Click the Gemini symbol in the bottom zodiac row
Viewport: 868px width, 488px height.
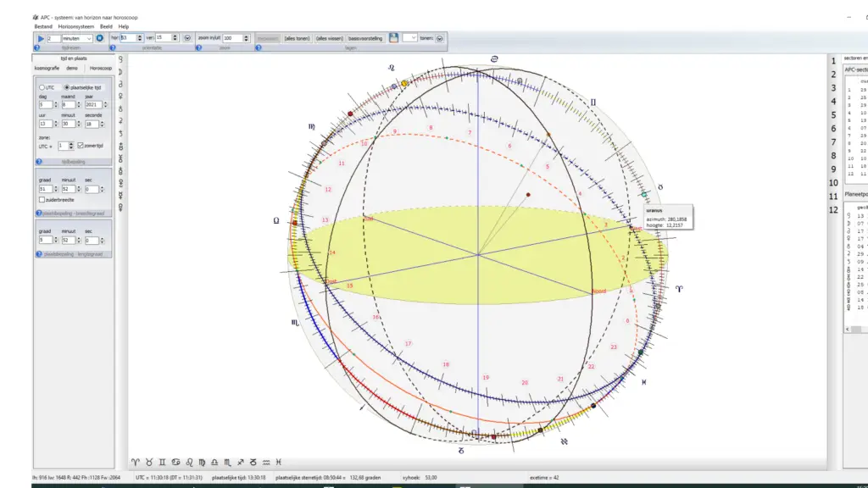tap(161, 462)
